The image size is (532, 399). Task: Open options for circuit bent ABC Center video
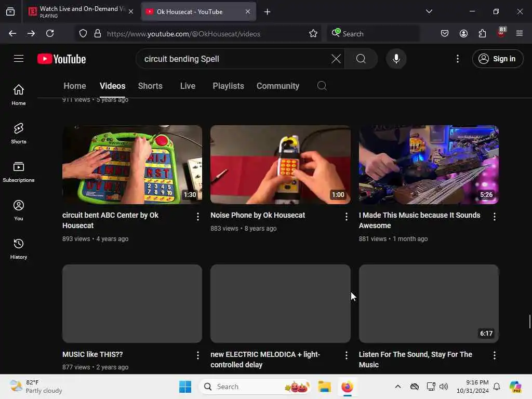[198, 217]
